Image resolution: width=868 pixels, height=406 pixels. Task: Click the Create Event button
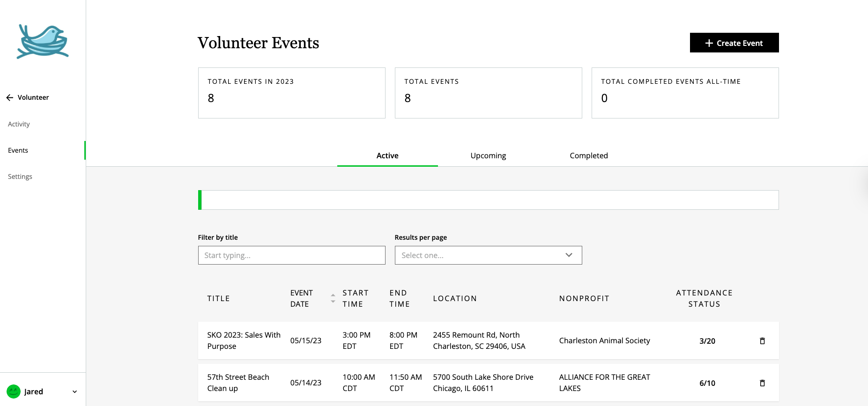[x=734, y=43]
